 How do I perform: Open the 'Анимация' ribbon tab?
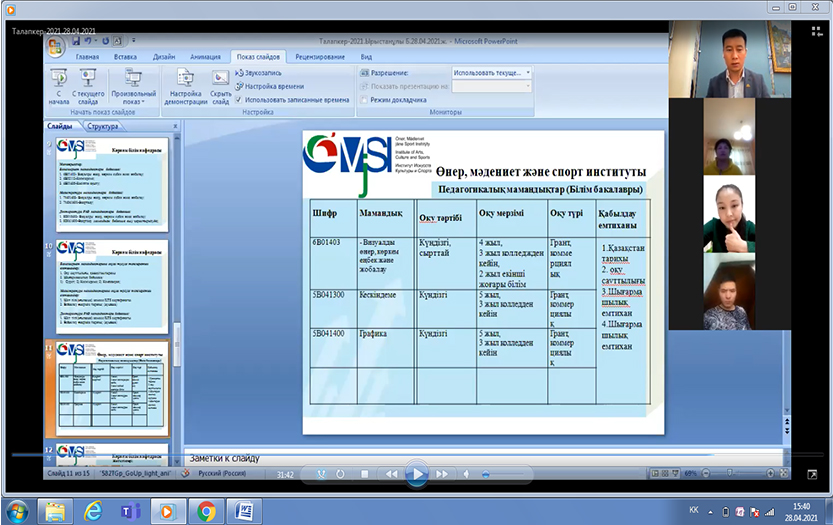(205, 57)
